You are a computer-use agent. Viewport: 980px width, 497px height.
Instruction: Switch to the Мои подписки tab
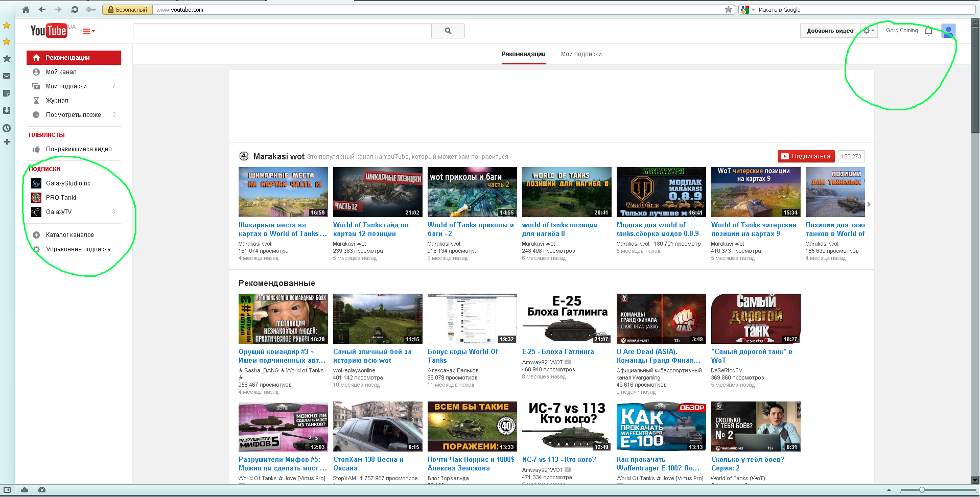point(581,54)
